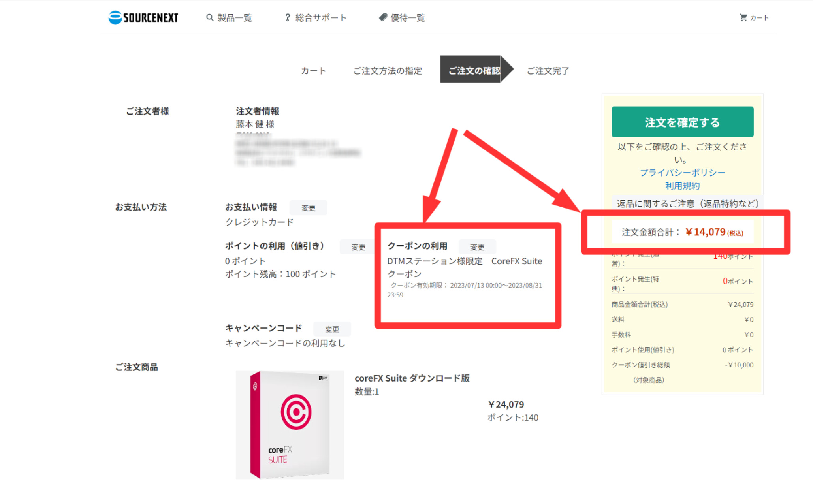Click the coreFX Suite product box image
Viewport: 813px width, 504px height.
[x=290, y=425]
